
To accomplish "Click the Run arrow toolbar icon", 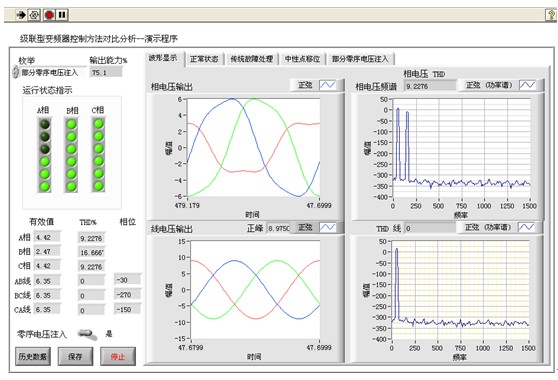I will (21, 15).
